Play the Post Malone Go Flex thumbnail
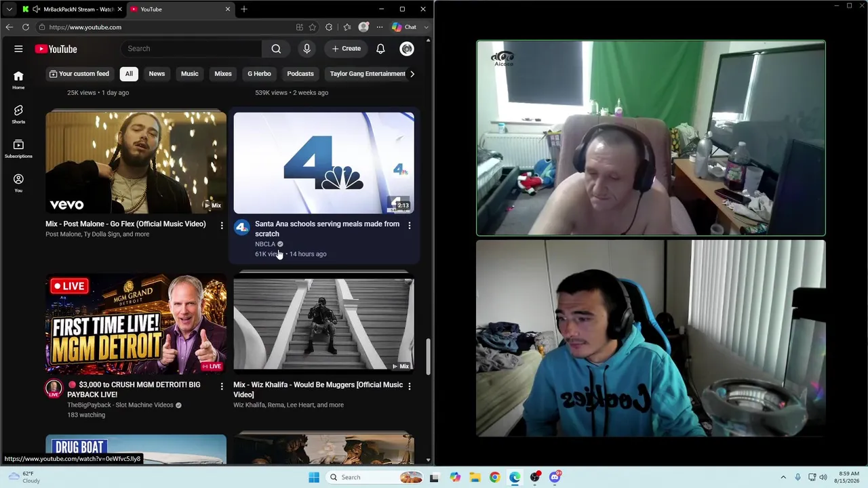 pos(136,163)
